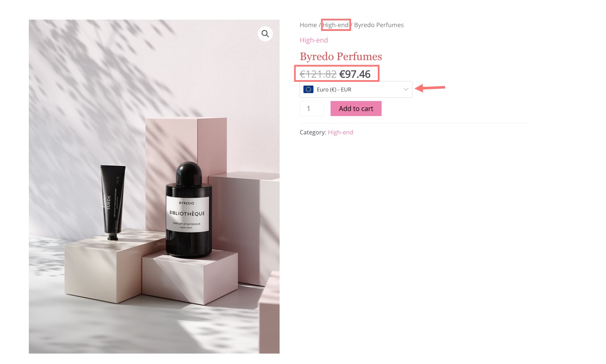Expand the currency dropdown chevron arrow
This screenshot has height=364, width=606.
click(x=406, y=89)
